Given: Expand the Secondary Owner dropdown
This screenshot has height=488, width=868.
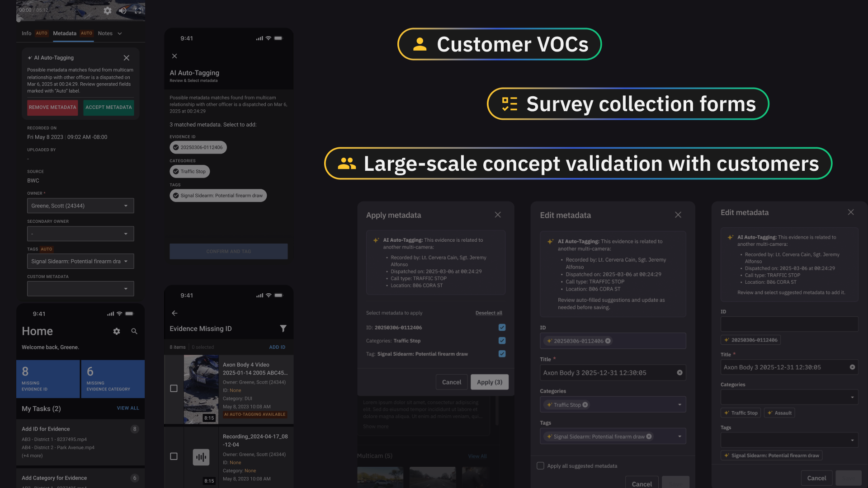Looking at the screenshot, I should [126, 234].
